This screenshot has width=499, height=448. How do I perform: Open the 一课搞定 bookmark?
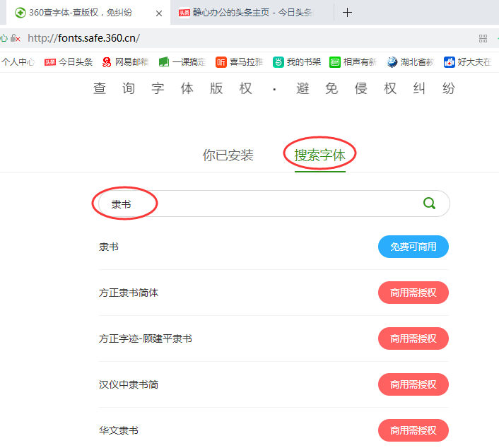182,62
